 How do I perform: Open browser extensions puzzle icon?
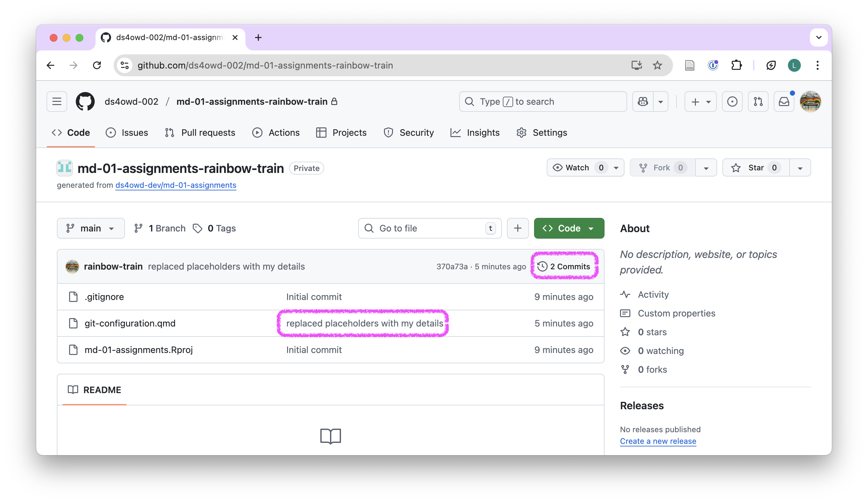pyautogui.click(x=736, y=65)
